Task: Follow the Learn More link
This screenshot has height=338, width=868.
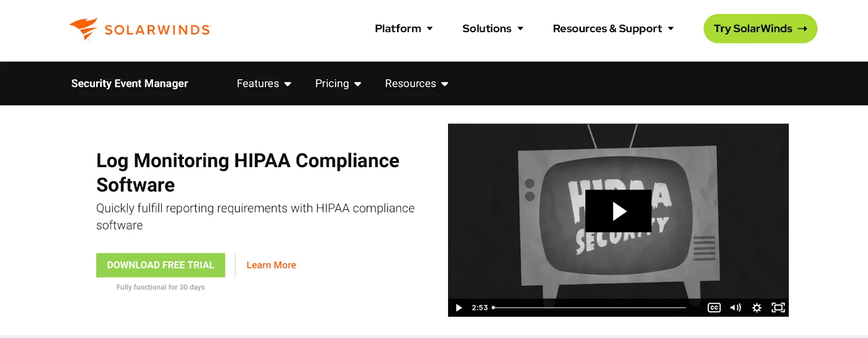Action: 271,265
